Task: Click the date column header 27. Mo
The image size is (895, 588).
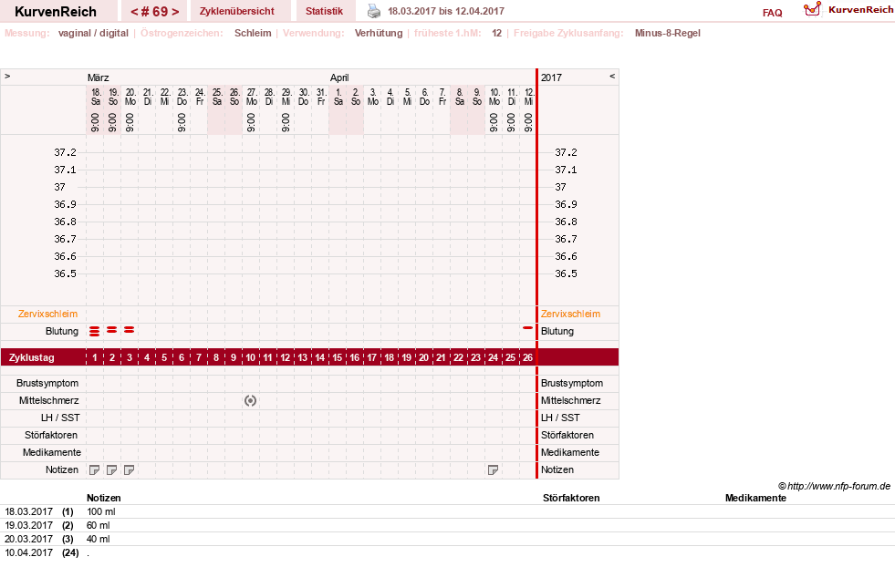Action: pyautogui.click(x=252, y=97)
